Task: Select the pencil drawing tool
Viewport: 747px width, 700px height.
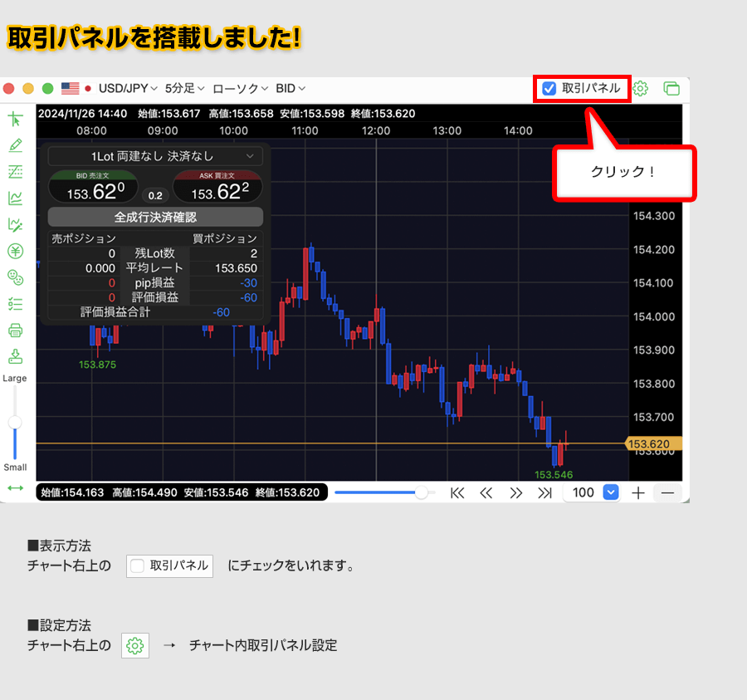Action: (x=15, y=145)
